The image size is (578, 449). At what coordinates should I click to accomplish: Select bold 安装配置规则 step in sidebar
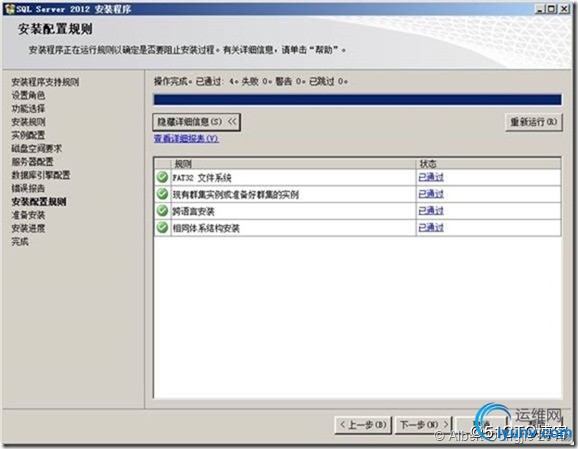click(39, 202)
